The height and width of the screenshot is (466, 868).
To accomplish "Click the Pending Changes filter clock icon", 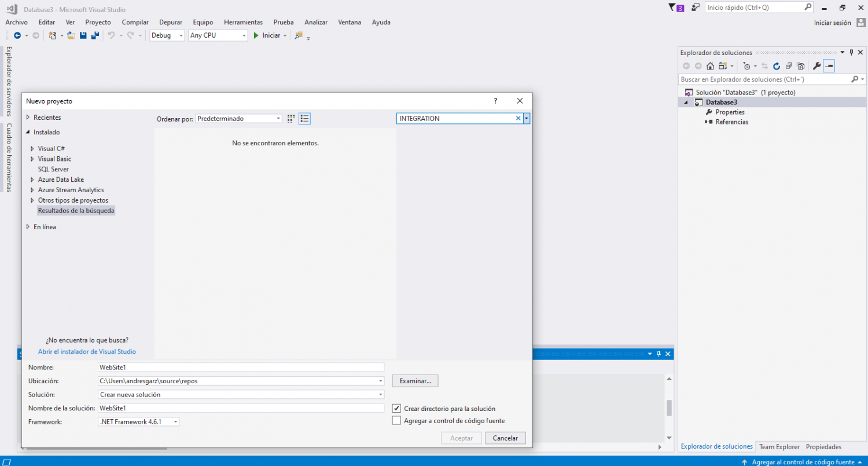I will point(747,66).
